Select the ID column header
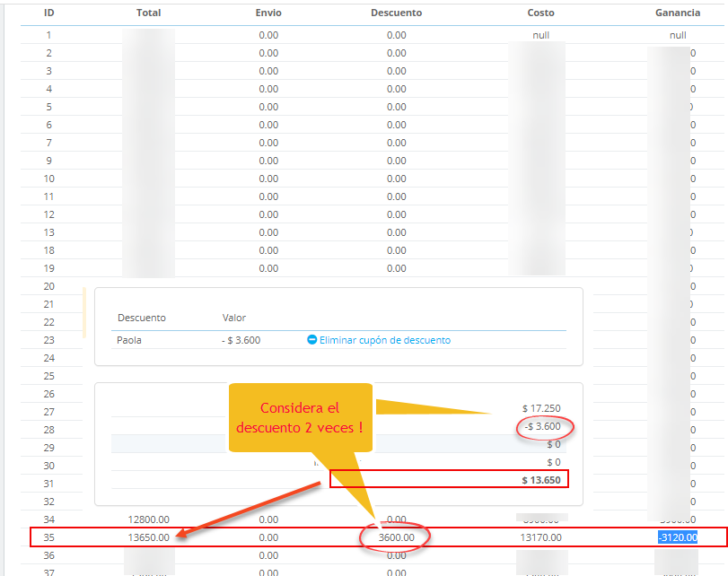 point(48,13)
